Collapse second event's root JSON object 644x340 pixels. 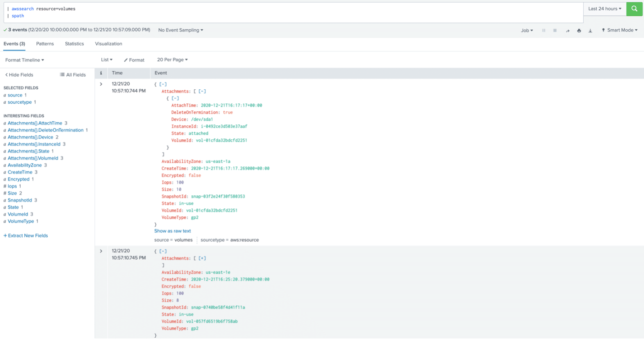coord(163,251)
